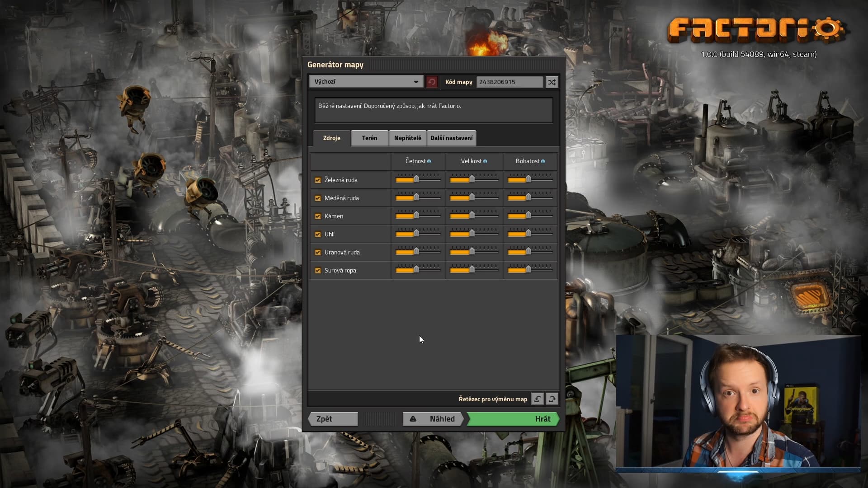Toggle the Kámen resource checkbox
Viewport: 868px width, 488px height.
(x=318, y=216)
